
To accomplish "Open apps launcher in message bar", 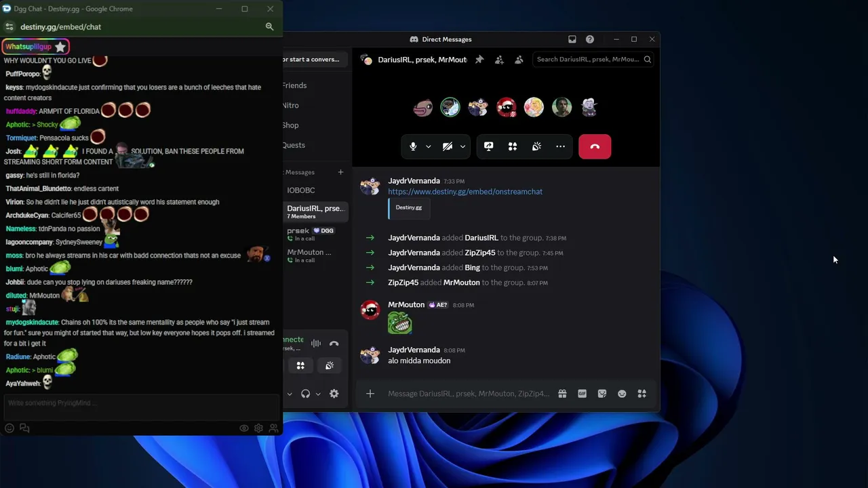I will click(x=642, y=394).
